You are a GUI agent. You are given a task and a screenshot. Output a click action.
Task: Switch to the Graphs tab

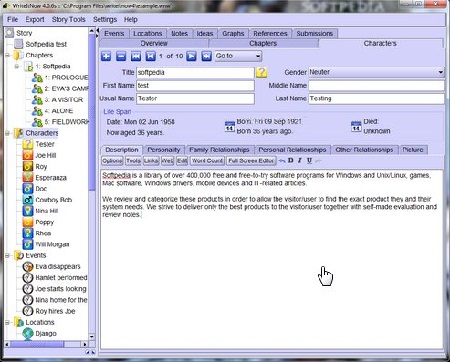click(233, 34)
